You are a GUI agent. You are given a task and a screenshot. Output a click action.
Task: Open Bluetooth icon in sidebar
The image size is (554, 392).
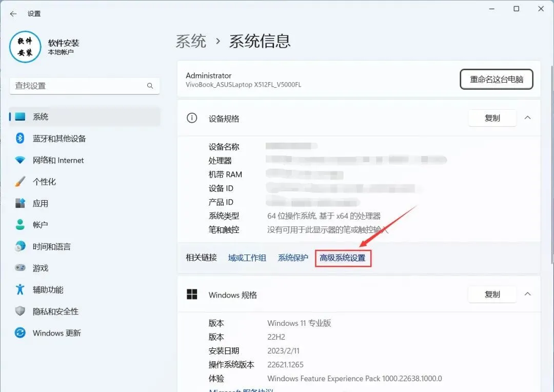(20, 138)
